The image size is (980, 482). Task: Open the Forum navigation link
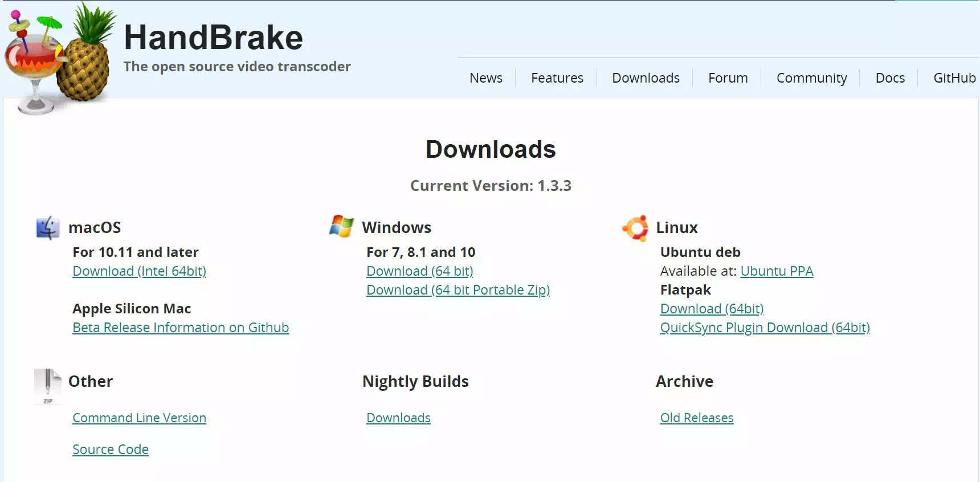pyautogui.click(x=728, y=78)
